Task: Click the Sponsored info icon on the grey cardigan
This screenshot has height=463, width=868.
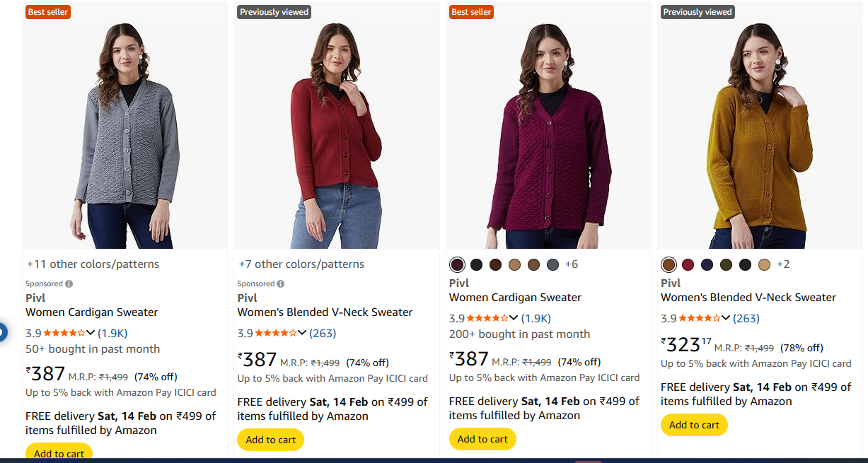Action: 69,284
